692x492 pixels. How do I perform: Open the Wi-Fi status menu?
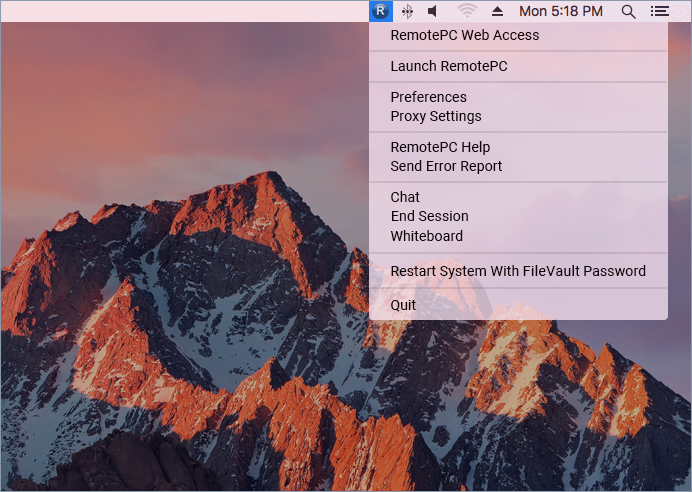pyautogui.click(x=467, y=11)
